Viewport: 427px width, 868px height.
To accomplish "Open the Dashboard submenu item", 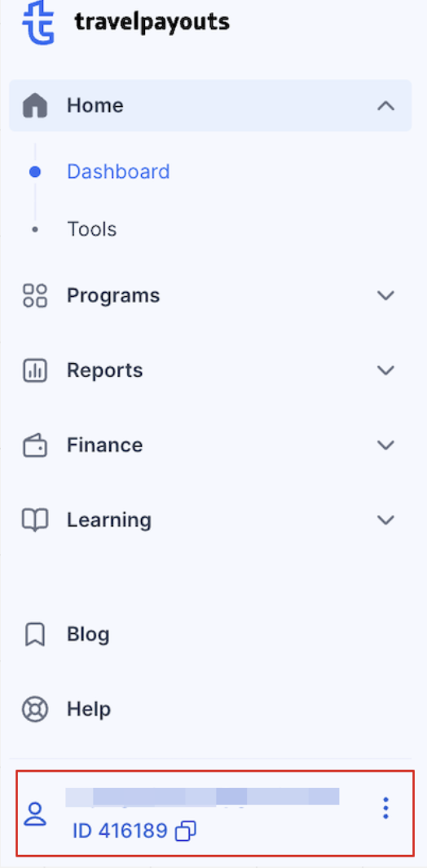I will point(118,171).
